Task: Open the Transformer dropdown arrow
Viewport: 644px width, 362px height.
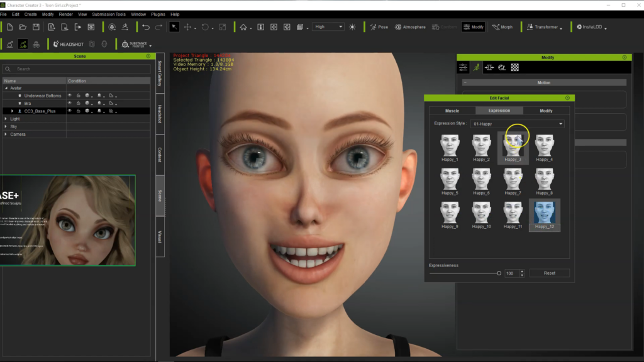Action: click(x=561, y=28)
